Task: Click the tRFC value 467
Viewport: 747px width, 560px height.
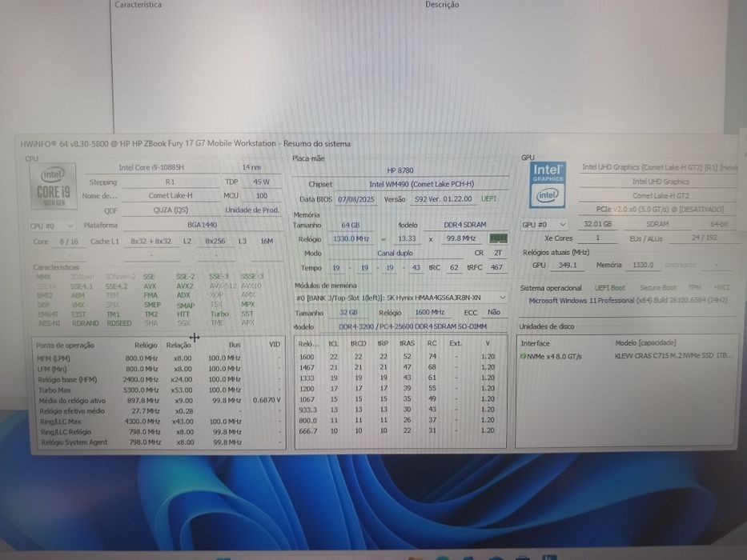Action: coord(496,268)
